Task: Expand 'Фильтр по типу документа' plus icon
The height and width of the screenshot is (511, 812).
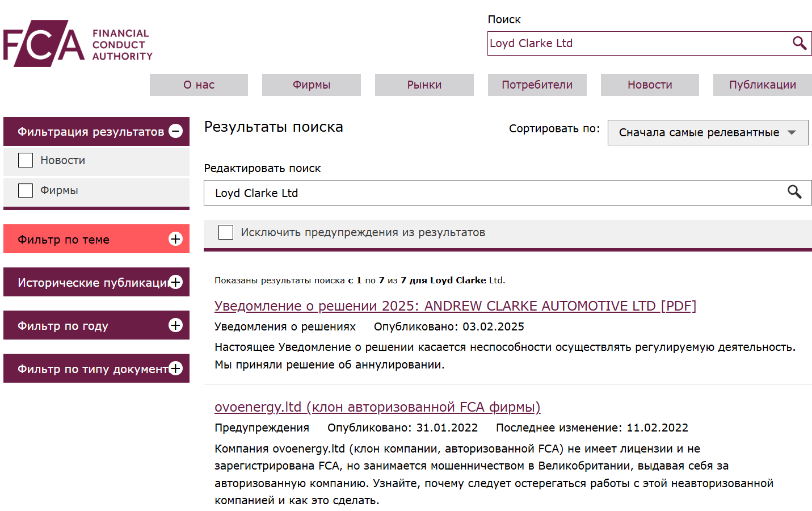Action: (x=176, y=368)
